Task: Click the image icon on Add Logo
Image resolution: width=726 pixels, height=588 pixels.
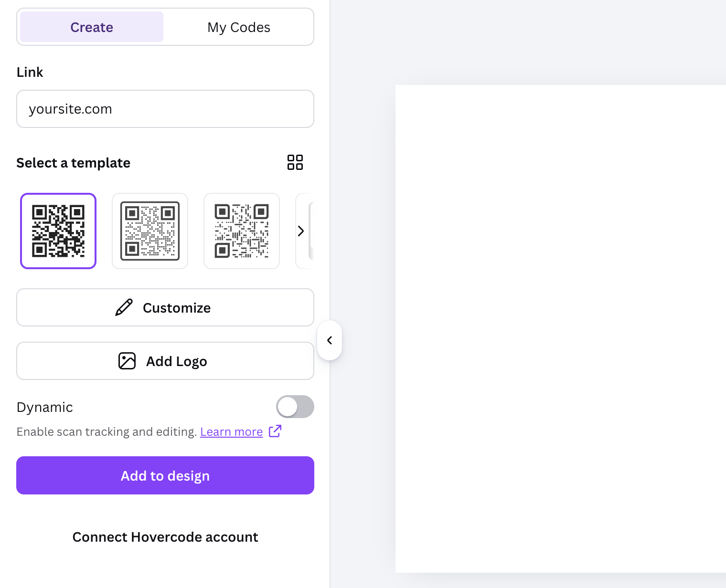Action: click(x=127, y=361)
